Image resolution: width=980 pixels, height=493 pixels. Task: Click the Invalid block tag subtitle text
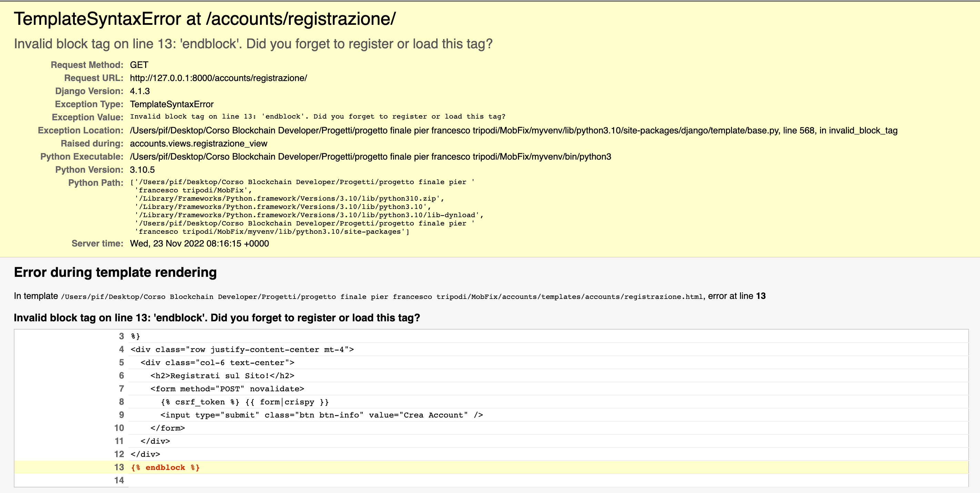pos(253,44)
